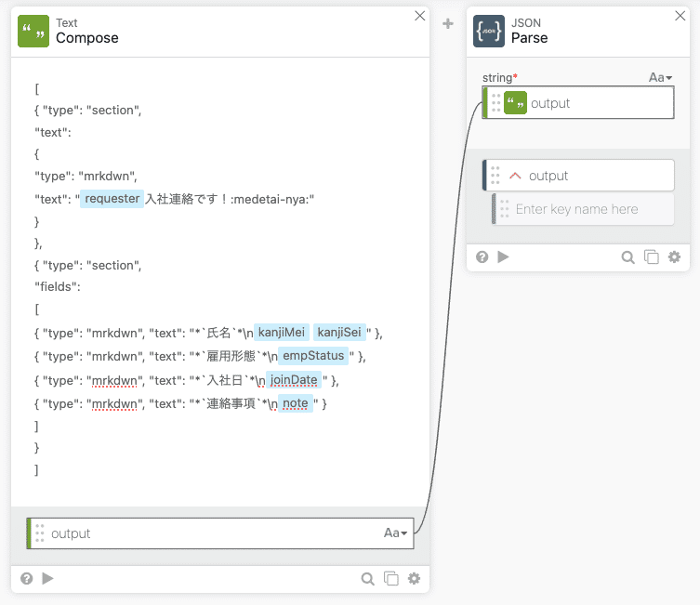The image size is (700, 605).
Task: Click the string* field label
Action: [x=500, y=78]
